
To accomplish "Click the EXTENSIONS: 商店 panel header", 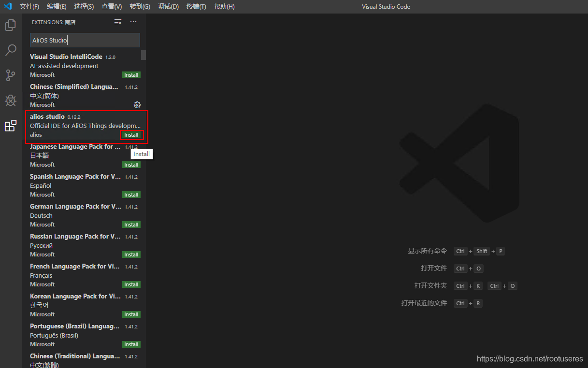I will 54,22.
